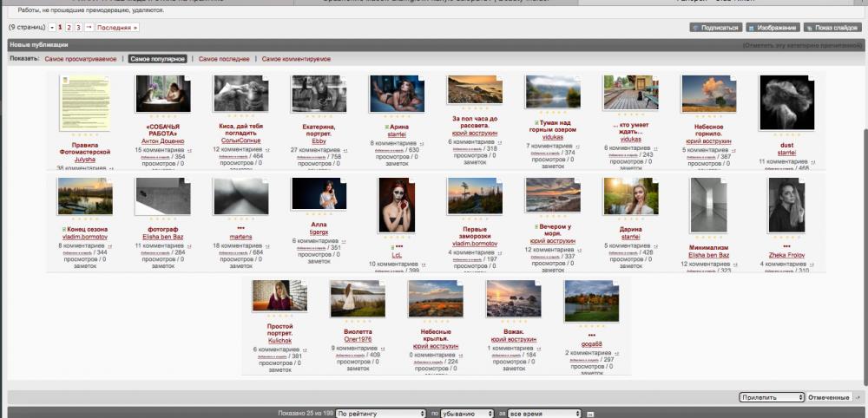
Task: Go to page 2
Action: pos(69,27)
